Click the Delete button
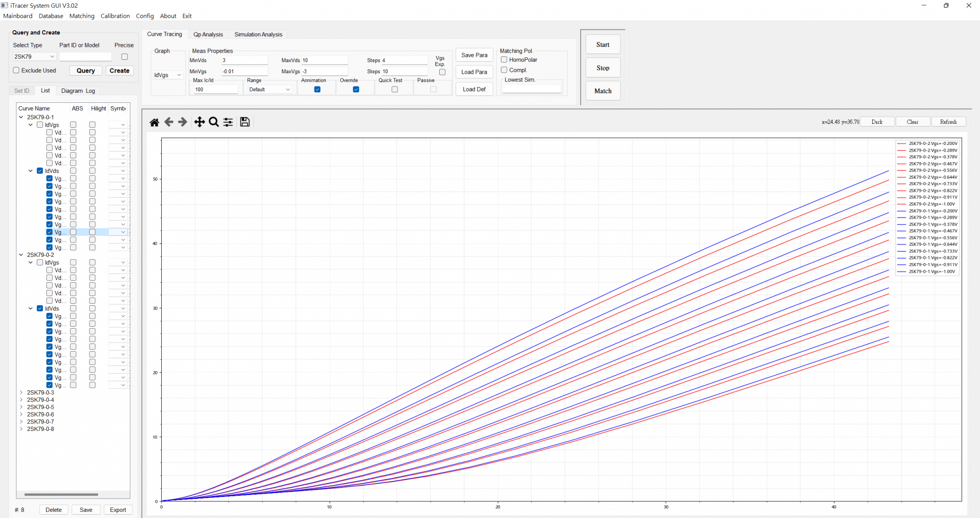The width and height of the screenshot is (980, 518). (x=54, y=509)
